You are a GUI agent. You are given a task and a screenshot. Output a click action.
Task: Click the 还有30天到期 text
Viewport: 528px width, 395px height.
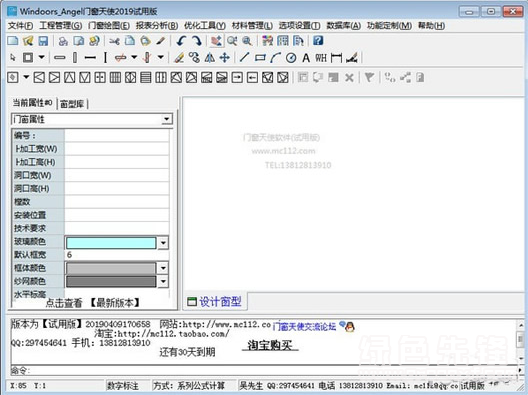coord(187,353)
